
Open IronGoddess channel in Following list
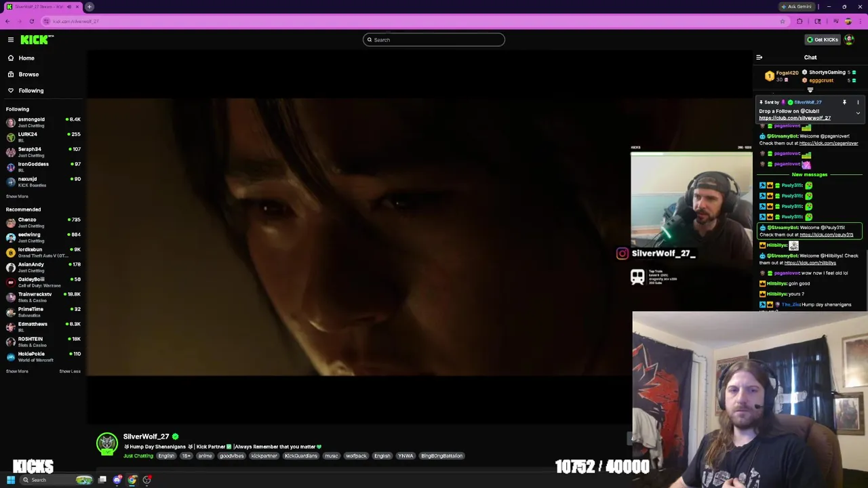(x=43, y=167)
